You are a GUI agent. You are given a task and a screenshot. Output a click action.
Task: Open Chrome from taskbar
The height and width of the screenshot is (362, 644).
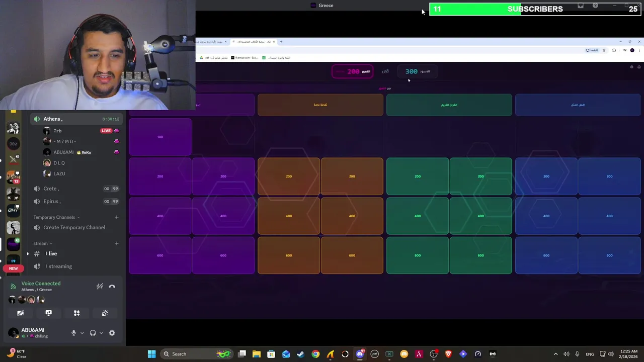tap(315, 354)
